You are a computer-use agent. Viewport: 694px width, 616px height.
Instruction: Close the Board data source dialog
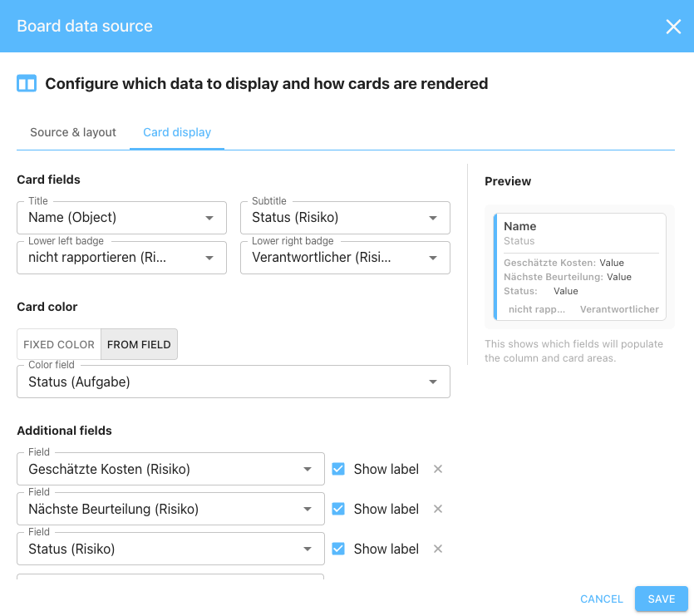[673, 27]
